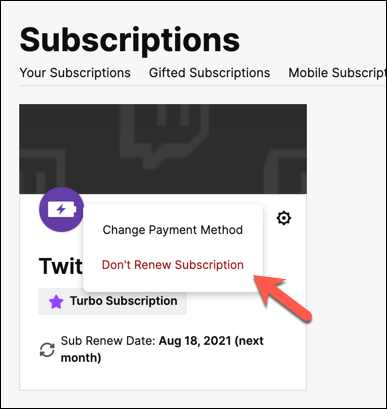This screenshot has height=409, width=387.
Task: Click the blank space inside the popup menu
Action: [173, 247]
